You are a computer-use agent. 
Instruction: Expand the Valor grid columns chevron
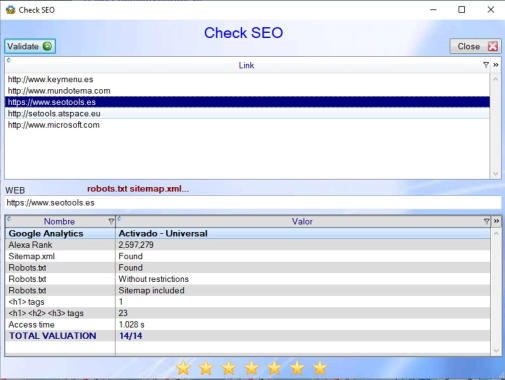point(496,221)
